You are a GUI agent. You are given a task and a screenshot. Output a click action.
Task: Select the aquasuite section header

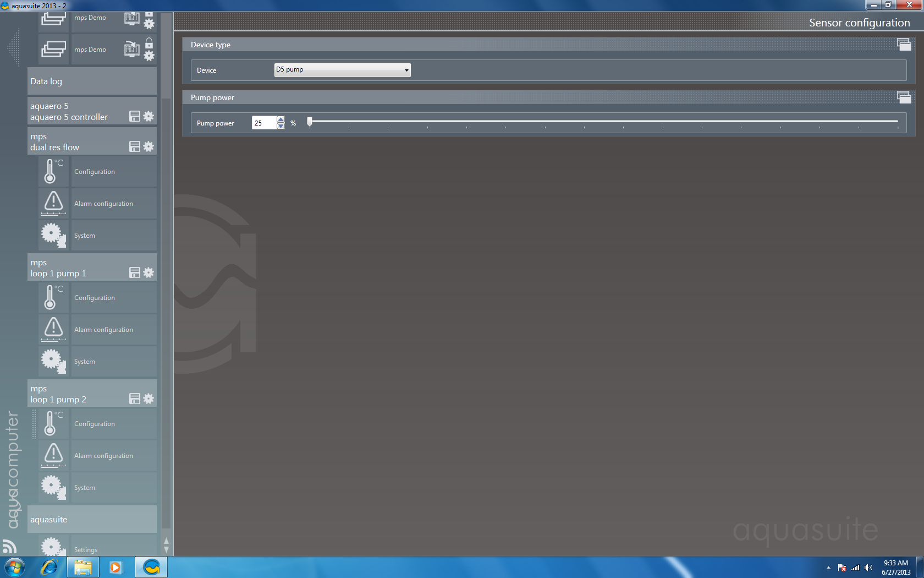92,520
